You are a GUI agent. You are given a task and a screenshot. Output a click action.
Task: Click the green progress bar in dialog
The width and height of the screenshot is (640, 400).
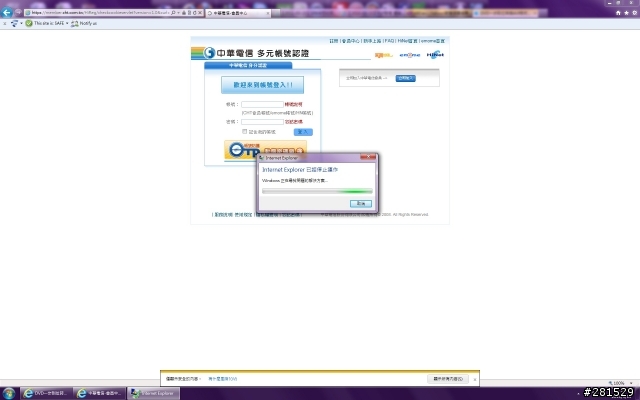coord(317,191)
